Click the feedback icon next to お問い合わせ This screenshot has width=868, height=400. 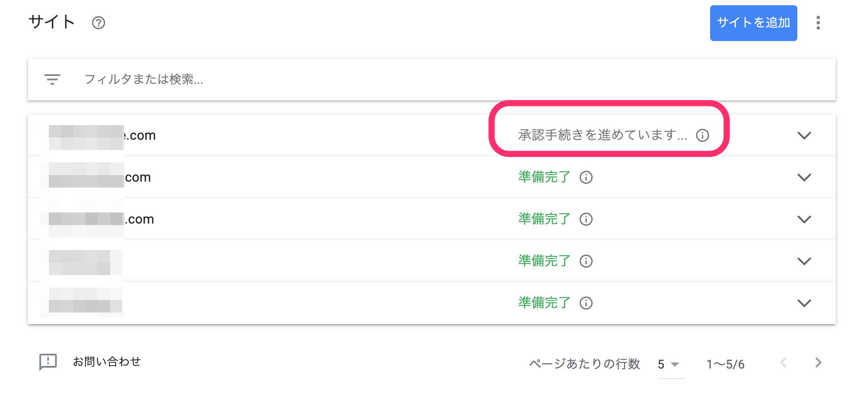coord(47,362)
